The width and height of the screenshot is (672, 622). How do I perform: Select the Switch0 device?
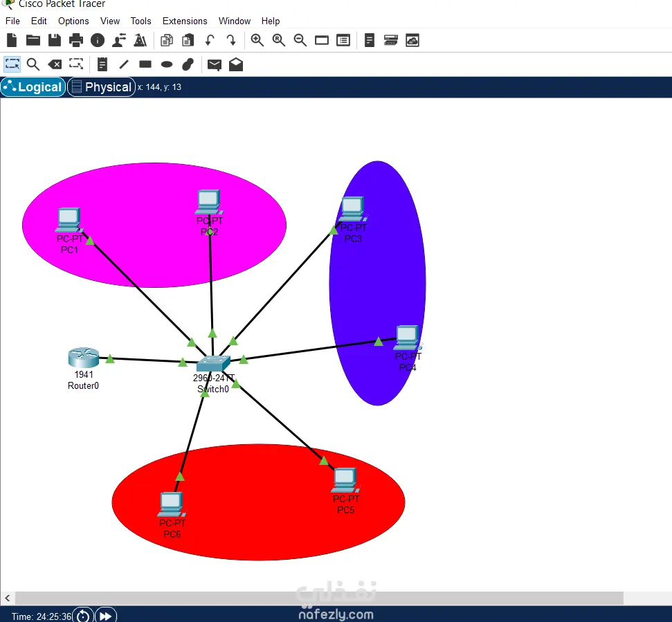213,363
